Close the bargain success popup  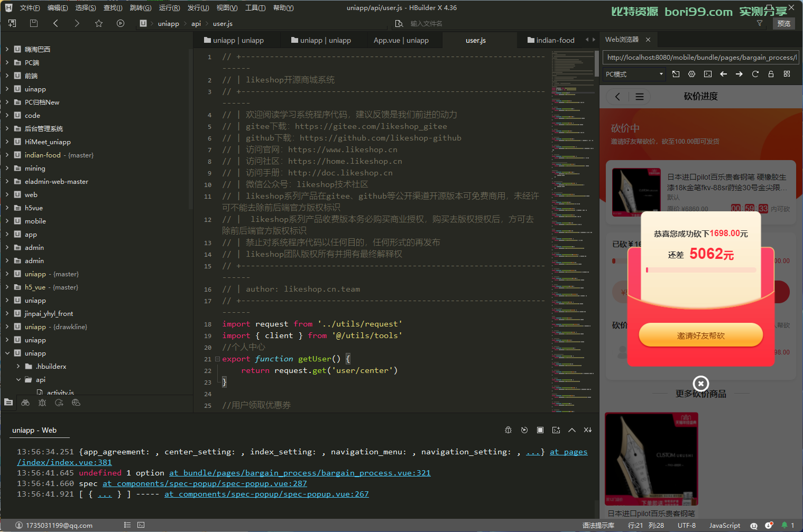(701, 384)
